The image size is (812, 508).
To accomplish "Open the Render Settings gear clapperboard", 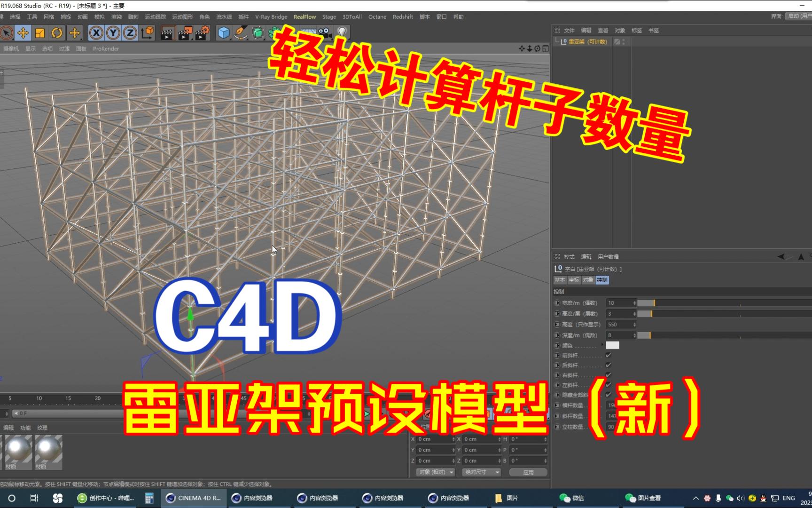I will (x=202, y=33).
